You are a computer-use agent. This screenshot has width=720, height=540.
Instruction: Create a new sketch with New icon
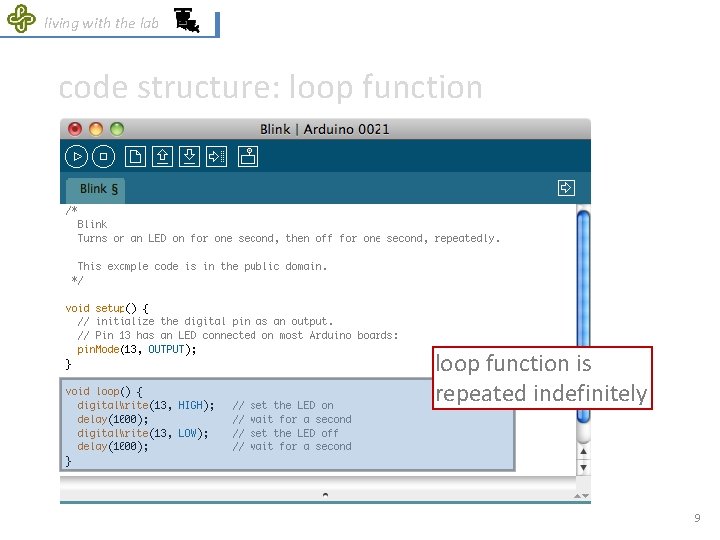click(135, 157)
